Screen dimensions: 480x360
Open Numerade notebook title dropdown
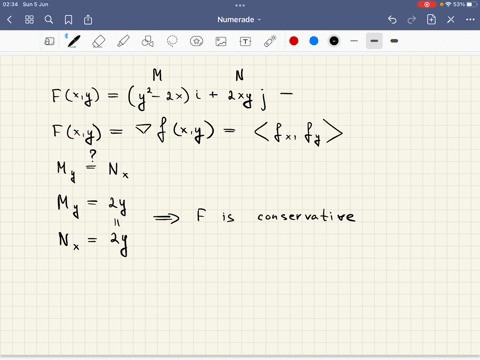[x=239, y=20]
